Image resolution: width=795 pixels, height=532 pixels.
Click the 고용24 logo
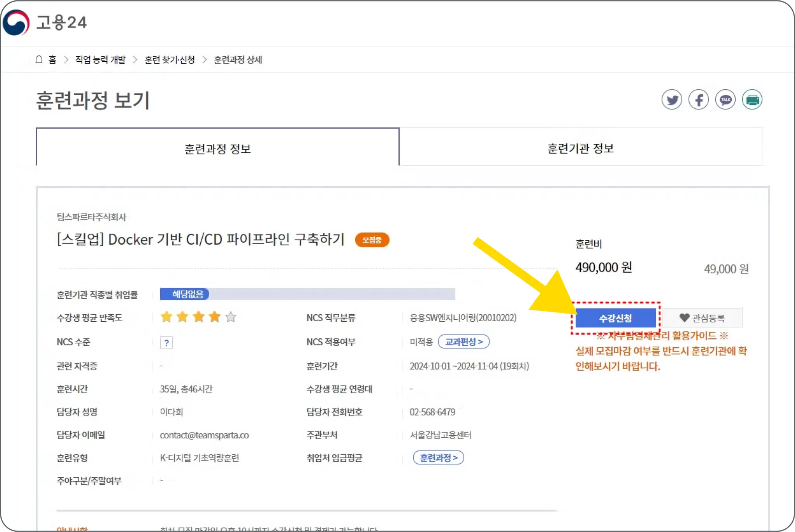click(45, 22)
